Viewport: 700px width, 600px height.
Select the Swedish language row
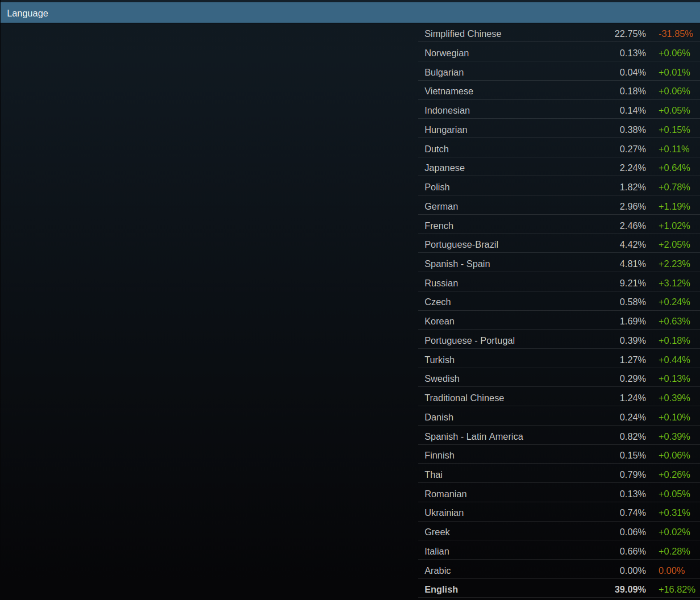click(559, 378)
